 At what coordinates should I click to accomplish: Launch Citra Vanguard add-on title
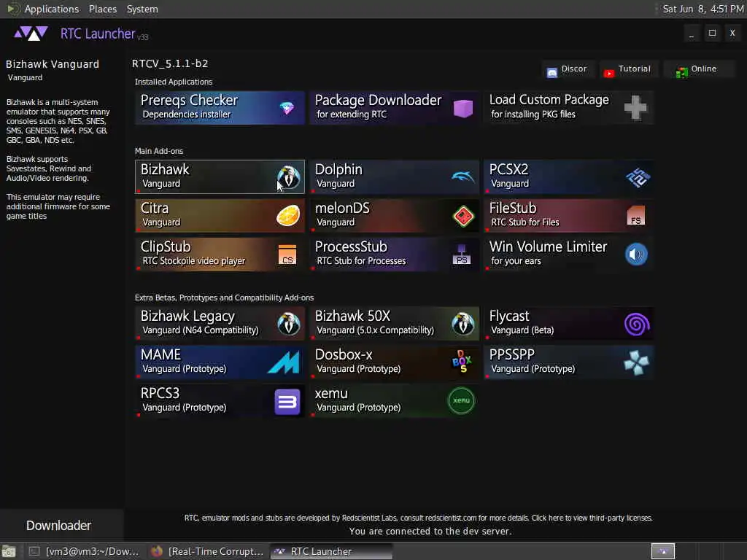tap(155, 208)
